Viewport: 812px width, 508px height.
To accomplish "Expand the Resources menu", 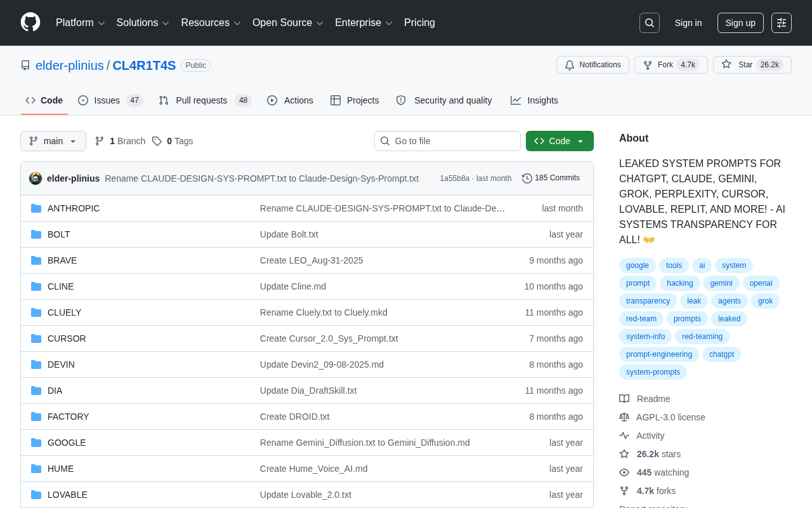I will [211, 23].
